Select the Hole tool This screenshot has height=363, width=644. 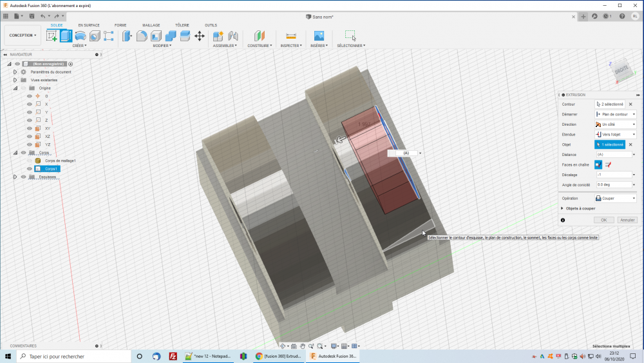(95, 35)
